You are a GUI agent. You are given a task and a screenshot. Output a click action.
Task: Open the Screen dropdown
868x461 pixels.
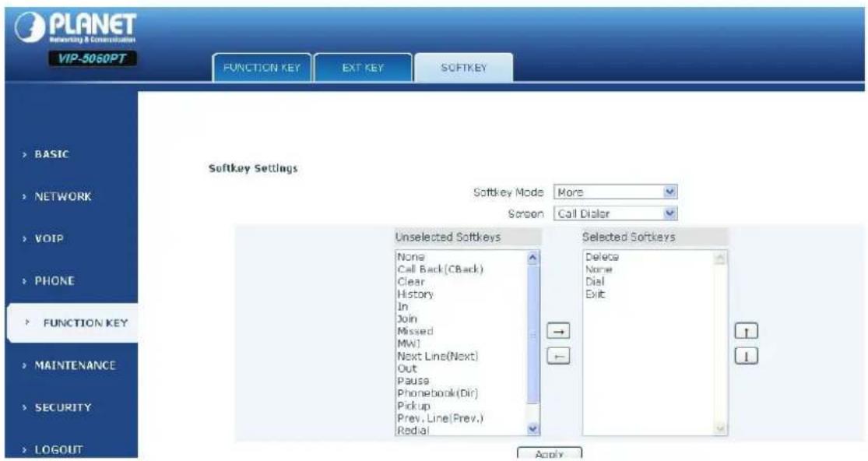click(615, 213)
